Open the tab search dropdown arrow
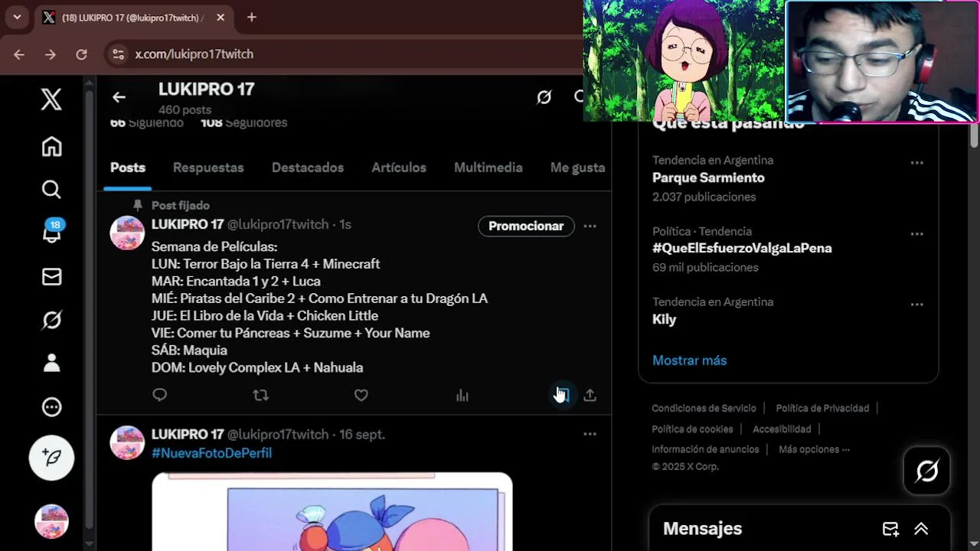 17,17
